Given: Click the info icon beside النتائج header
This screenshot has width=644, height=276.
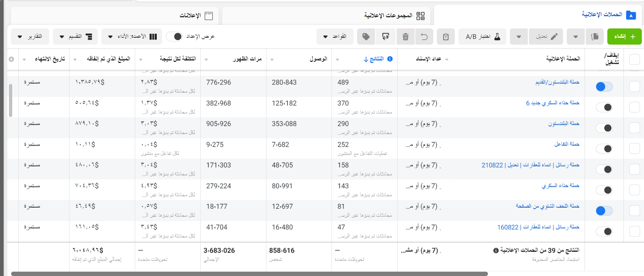Looking at the screenshot, I should 390,59.
